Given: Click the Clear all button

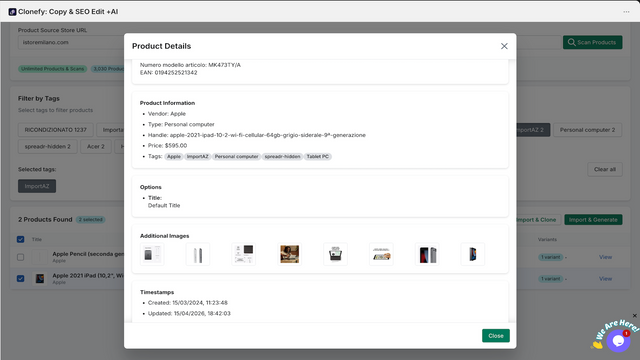Looking at the screenshot, I should [604, 169].
